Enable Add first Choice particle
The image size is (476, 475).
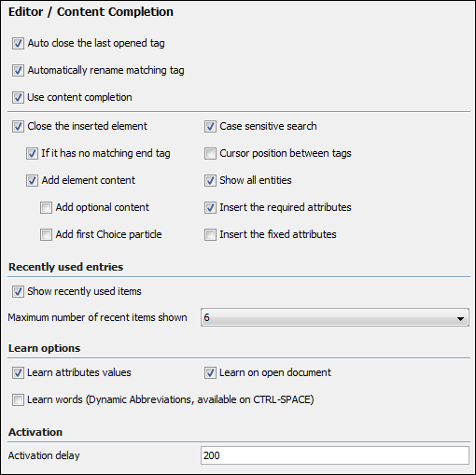click(x=46, y=235)
